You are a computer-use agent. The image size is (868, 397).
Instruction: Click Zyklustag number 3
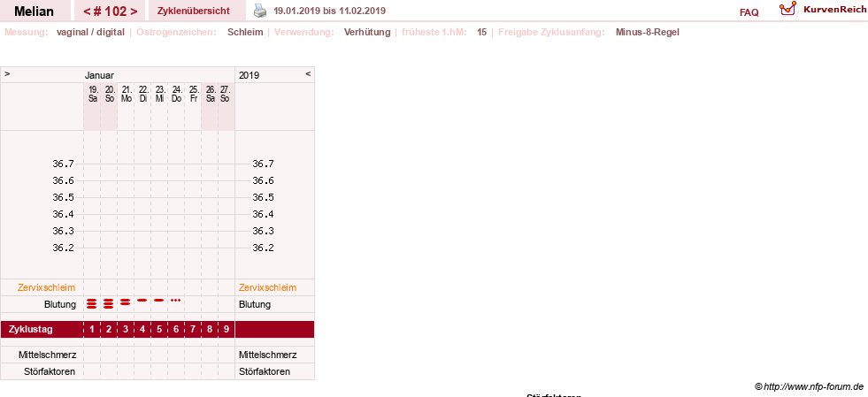click(x=127, y=330)
